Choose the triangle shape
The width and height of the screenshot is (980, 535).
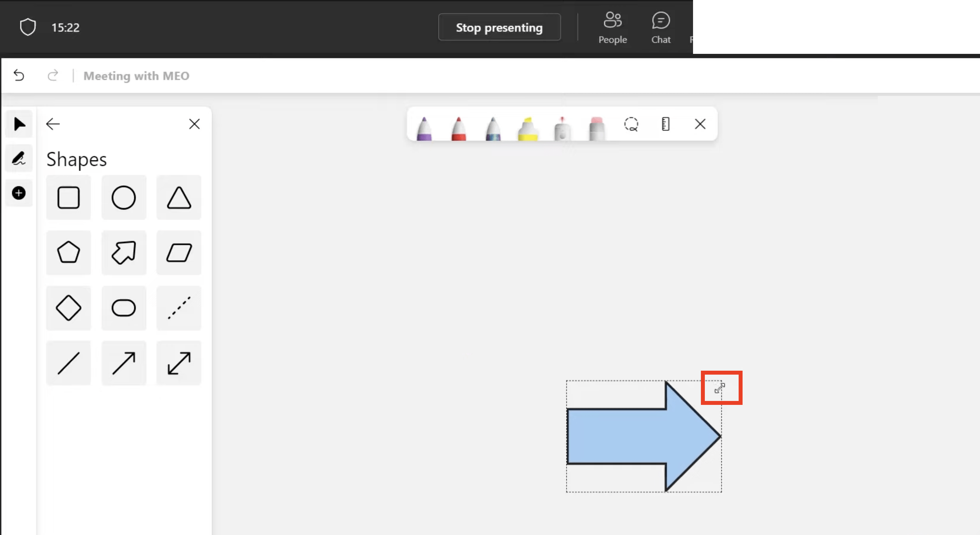[x=179, y=197]
